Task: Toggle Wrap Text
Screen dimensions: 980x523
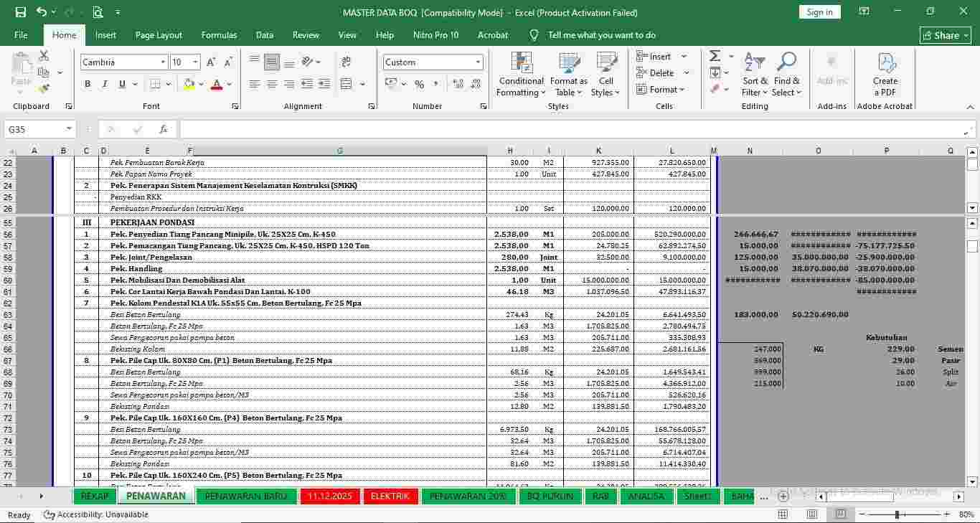Action: (x=347, y=62)
